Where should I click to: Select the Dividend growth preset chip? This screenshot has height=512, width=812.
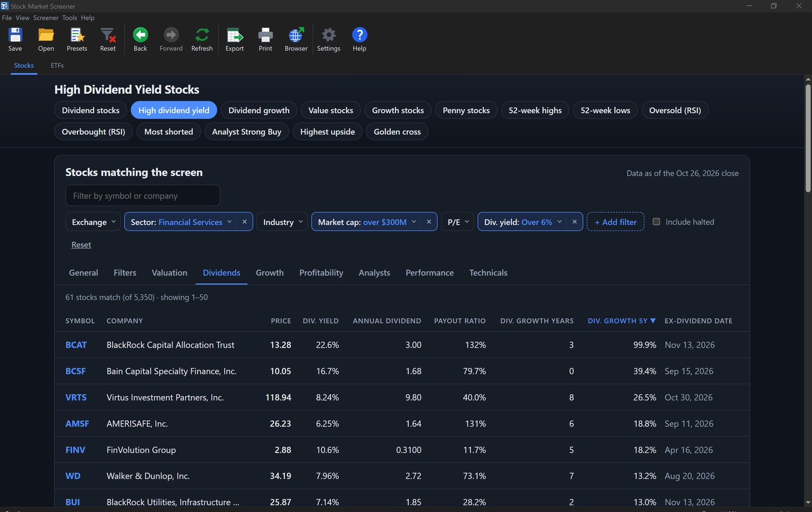tap(259, 110)
